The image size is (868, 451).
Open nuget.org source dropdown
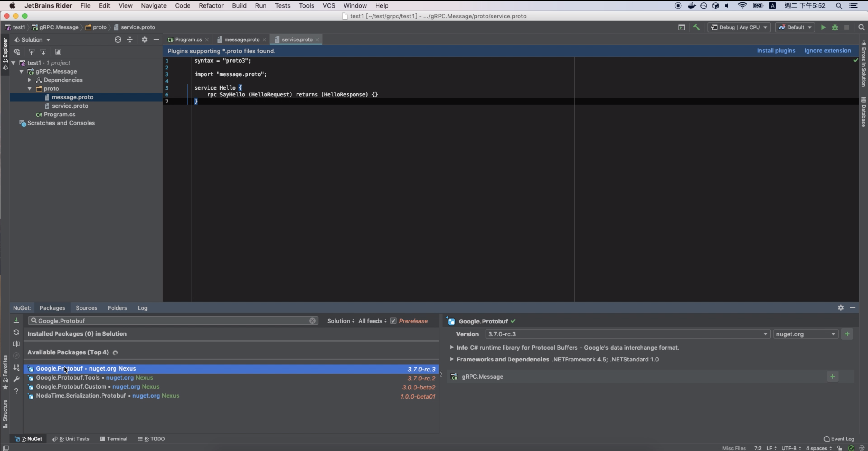(x=806, y=334)
